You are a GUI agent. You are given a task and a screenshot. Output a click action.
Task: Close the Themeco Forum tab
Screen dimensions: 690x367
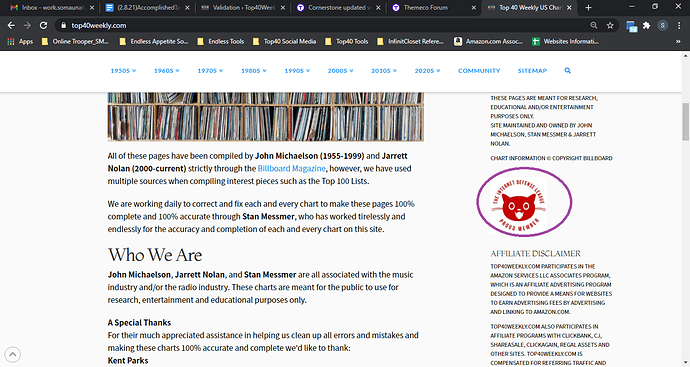pyautogui.click(x=473, y=7)
